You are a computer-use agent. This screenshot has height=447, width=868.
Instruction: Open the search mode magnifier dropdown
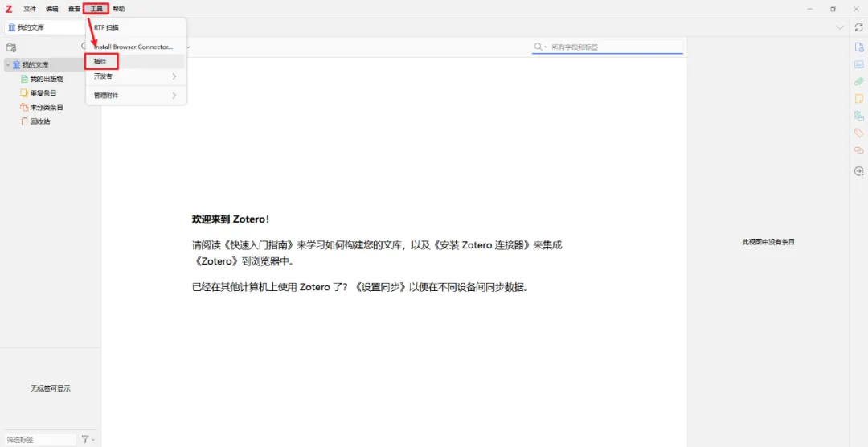(540, 47)
